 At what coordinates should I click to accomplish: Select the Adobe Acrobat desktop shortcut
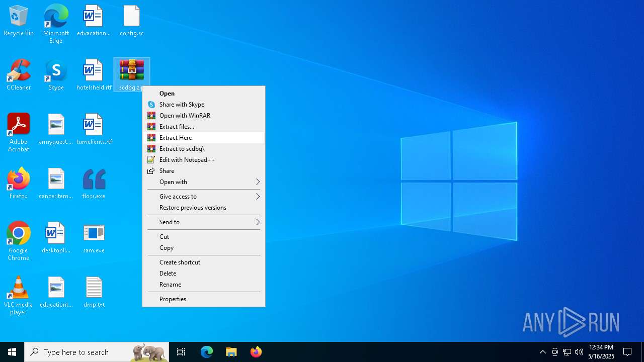(19, 133)
